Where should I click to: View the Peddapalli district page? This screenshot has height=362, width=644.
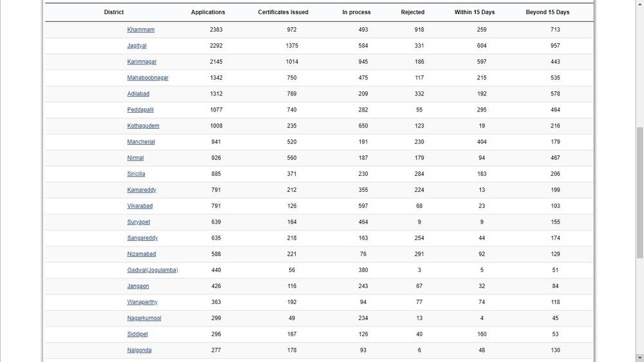[x=140, y=110]
